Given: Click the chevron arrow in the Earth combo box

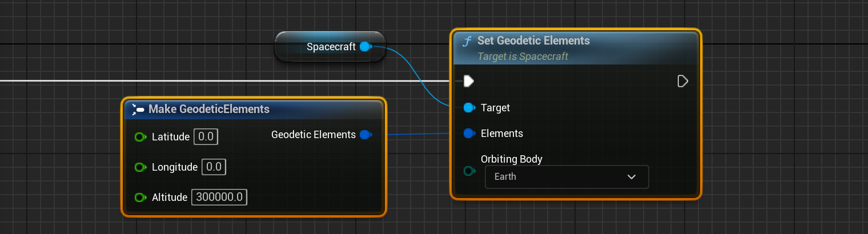Looking at the screenshot, I should coord(632,177).
